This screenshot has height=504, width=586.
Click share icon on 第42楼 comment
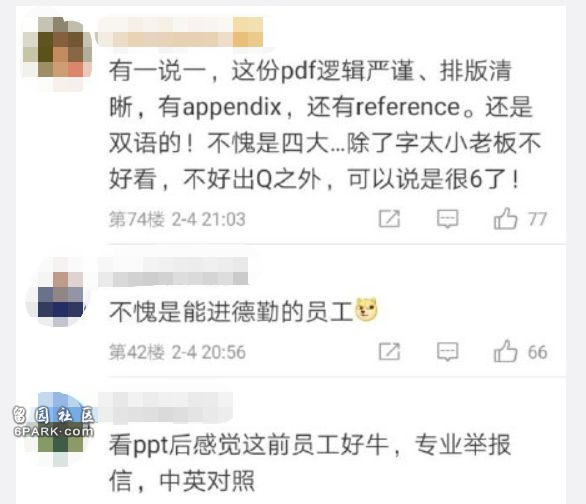(389, 352)
